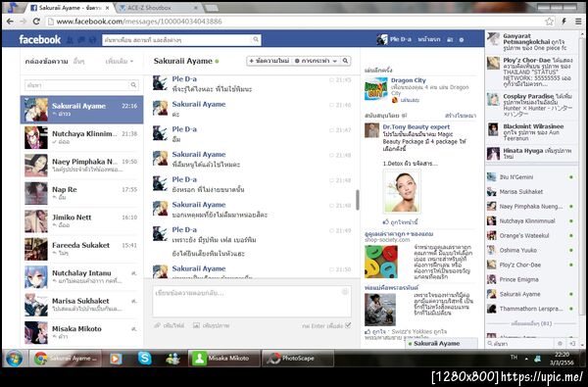Open the chat sidebar options gear

point(560,344)
